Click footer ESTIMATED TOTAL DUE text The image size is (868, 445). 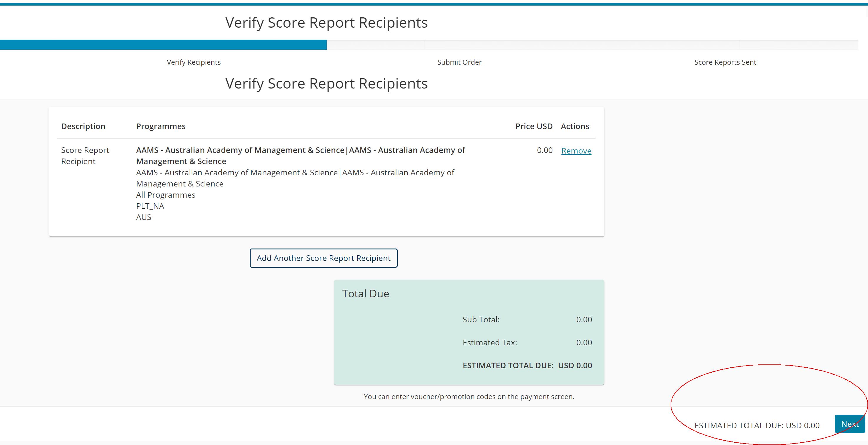(x=757, y=426)
